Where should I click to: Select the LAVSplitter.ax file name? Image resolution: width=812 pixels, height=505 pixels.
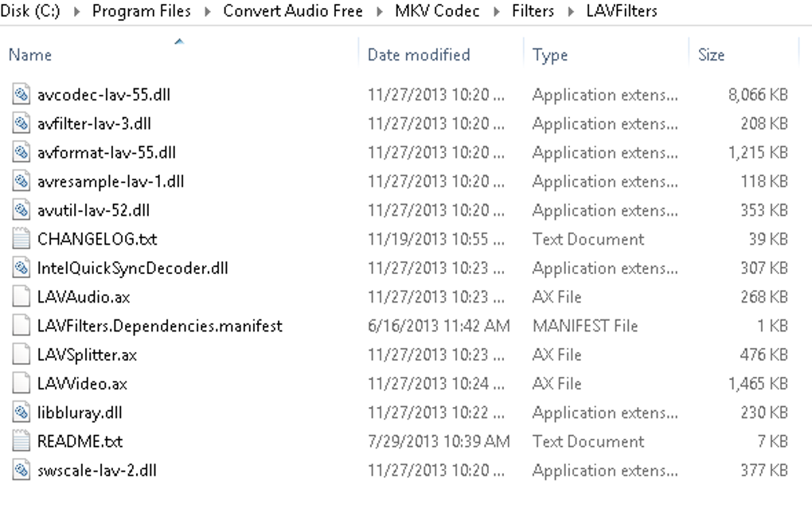87,354
